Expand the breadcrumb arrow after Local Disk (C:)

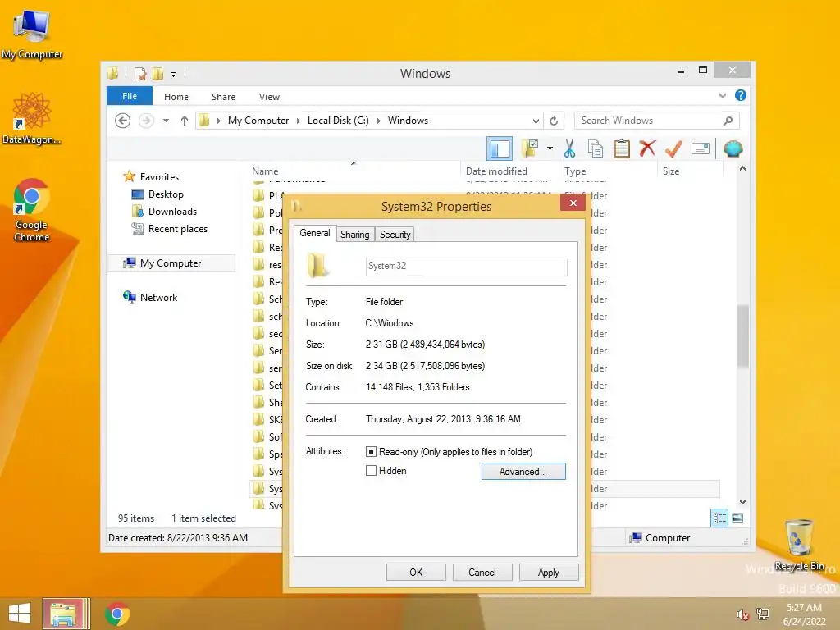(x=379, y=121)
